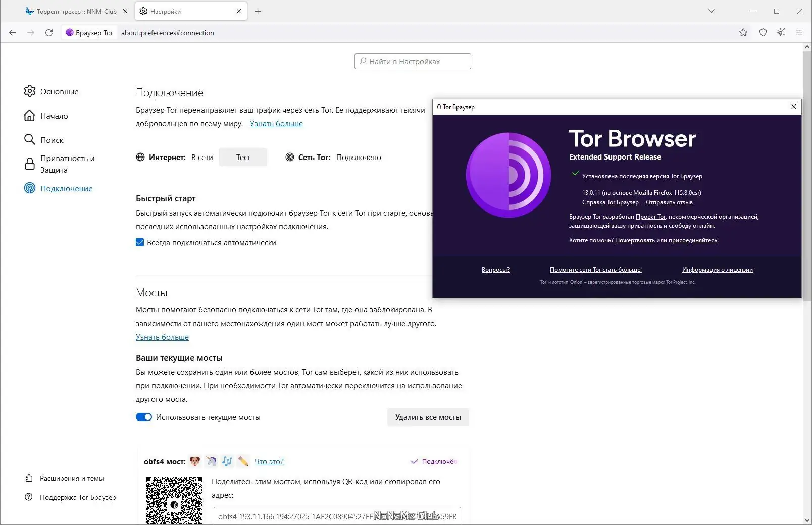Open the security level shield
The image size is (812, 525).
(x=763, y=33)
